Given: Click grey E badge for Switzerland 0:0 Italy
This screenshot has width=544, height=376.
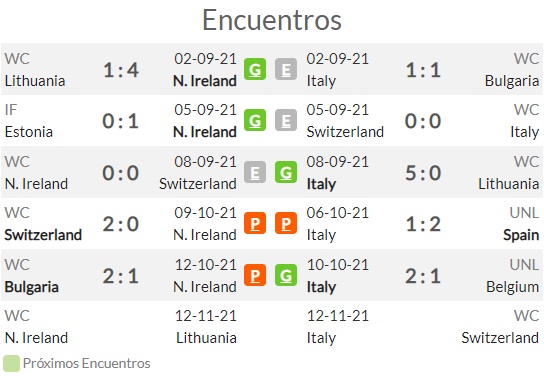Looking at the screenshot, I should coord(286,120).
